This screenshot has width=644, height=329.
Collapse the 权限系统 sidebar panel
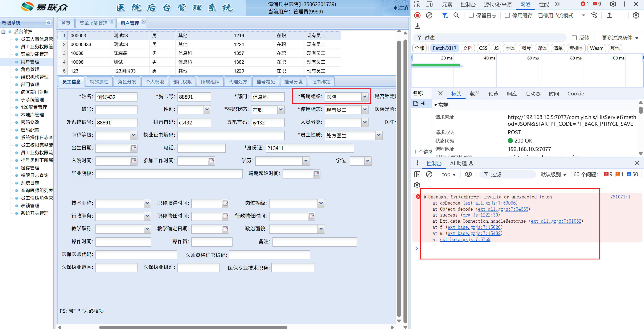(49, 23)
